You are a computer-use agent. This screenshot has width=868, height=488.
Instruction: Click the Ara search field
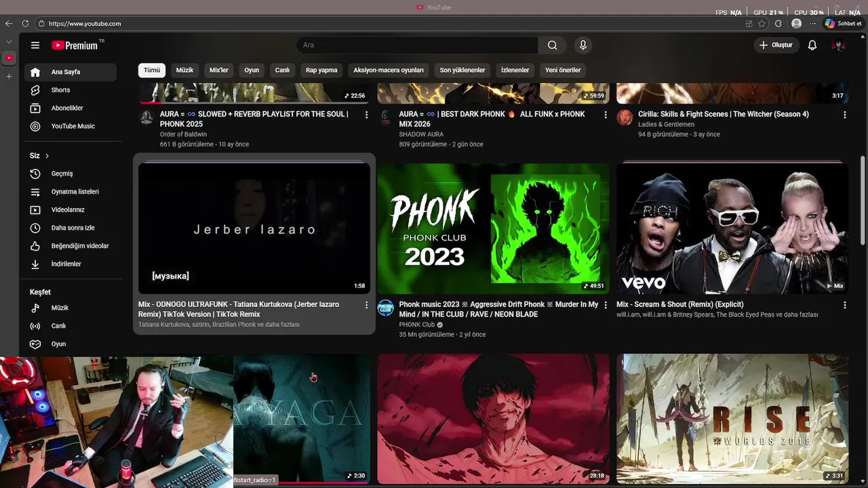click(x=417, y=45)
